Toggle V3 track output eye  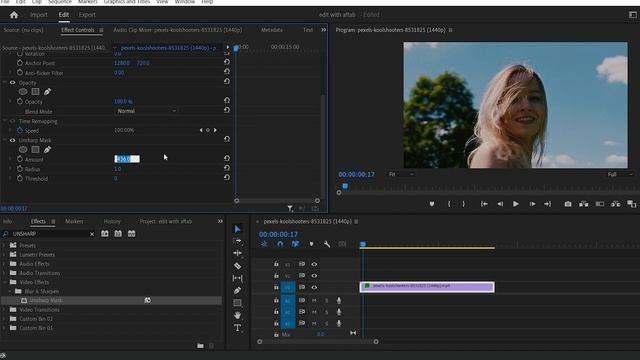click(x=314, y=264)
